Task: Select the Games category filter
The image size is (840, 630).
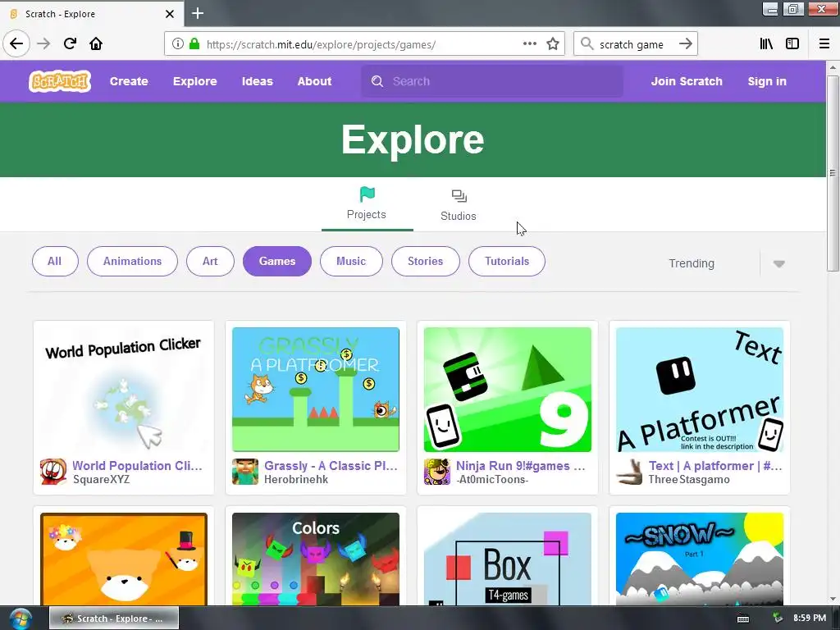Action: pos(277,262)
